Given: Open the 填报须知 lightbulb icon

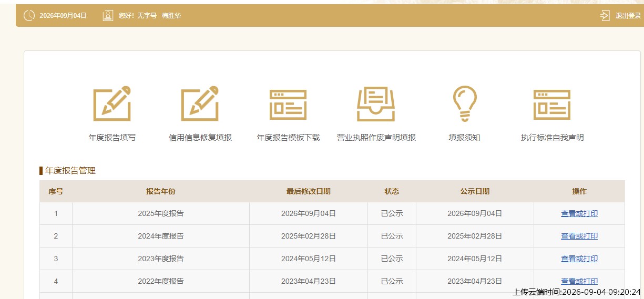Looking at the screenshot, I should [x=465, y=104].
